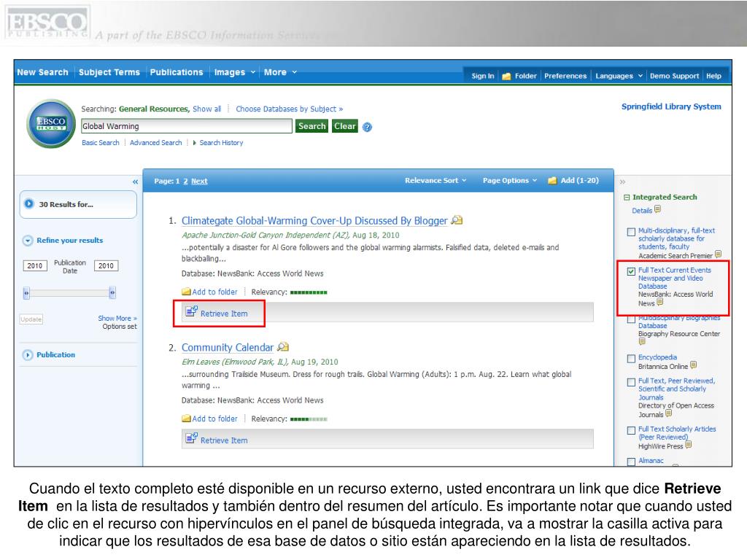Collapse the Refine your results section
The width and height of the screenshot is (747, 560).
[28, 241]
